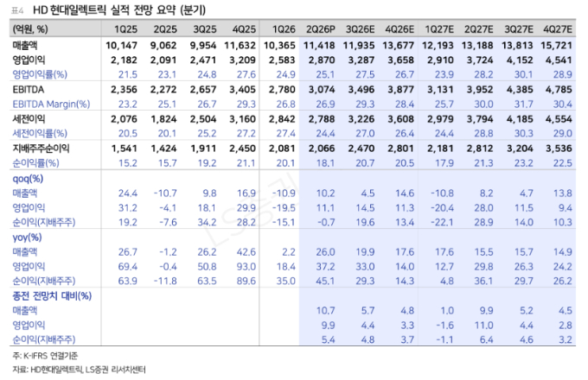Select the '순이익률(%)' row label
Image resolution: width=588 pixels, height=380 pixels.
(x=36, y=163)
